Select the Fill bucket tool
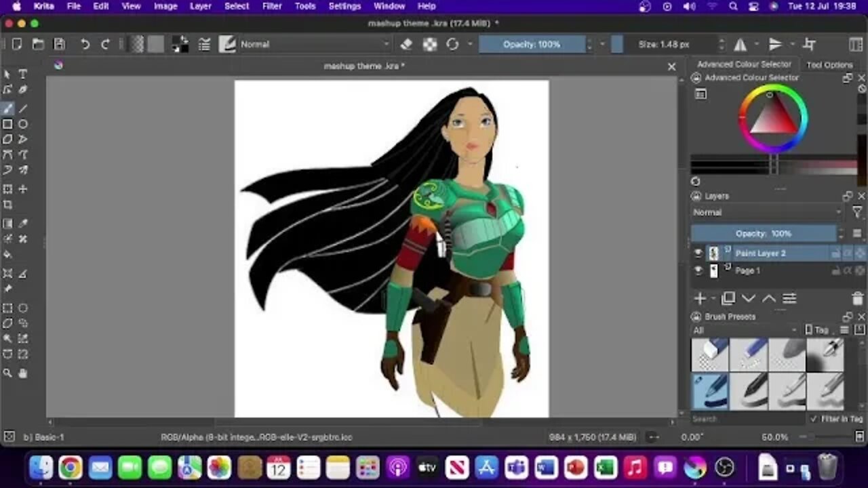868x488 pixels. click(x=7, y=255)
